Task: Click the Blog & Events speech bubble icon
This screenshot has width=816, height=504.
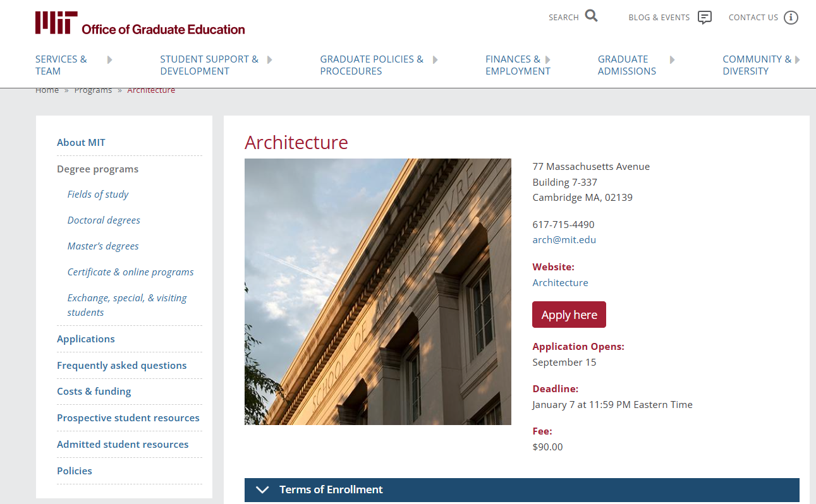Action: point(705,18)
